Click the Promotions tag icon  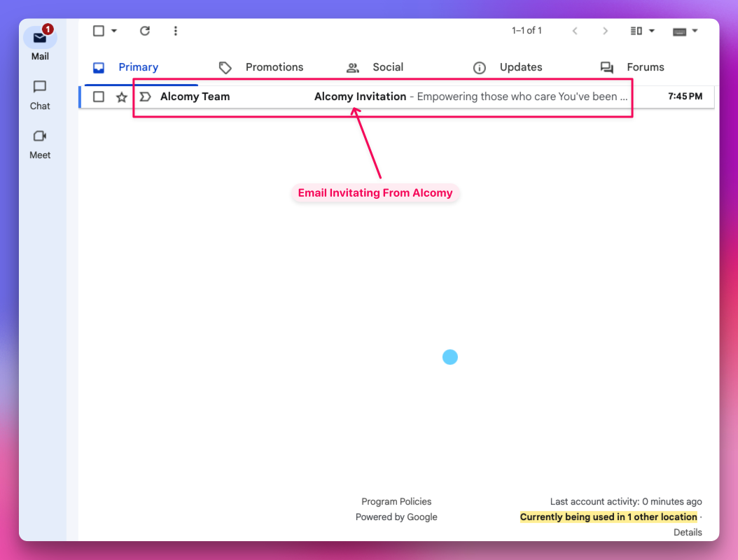(225, 68)
